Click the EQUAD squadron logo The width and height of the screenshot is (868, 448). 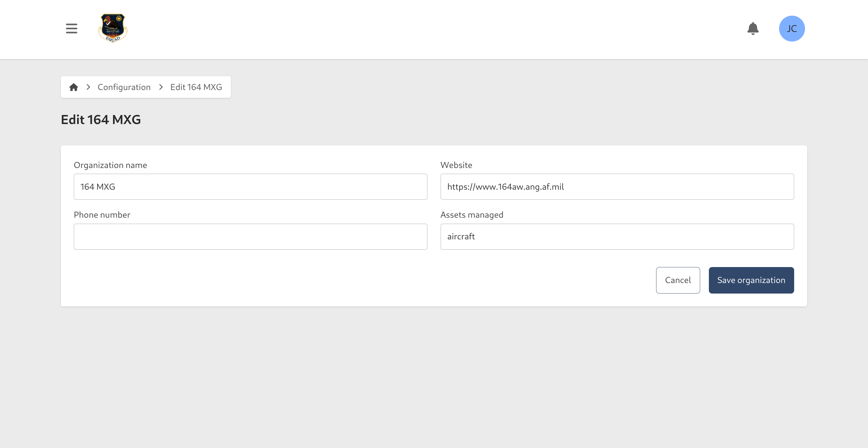click(113, 29)
